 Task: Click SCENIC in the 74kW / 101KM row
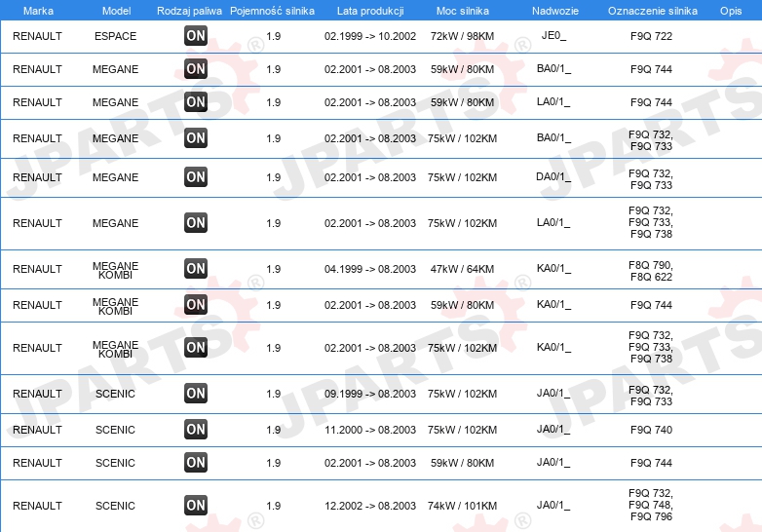115,506
